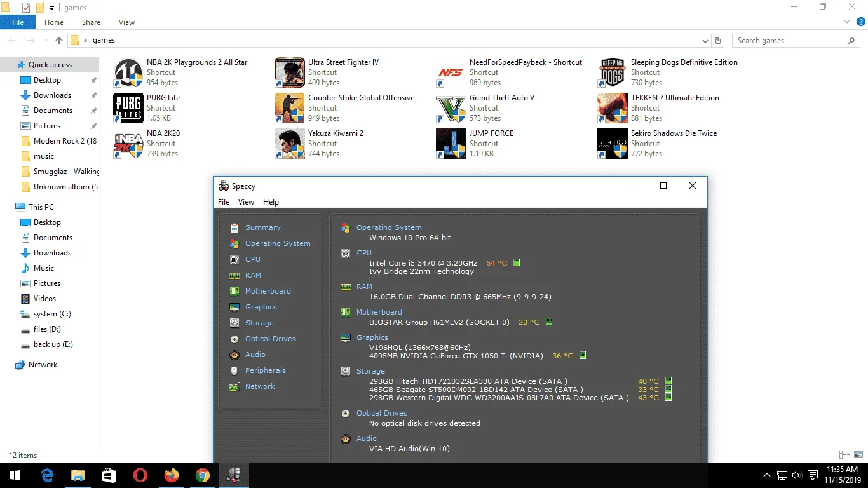868x488 pixels.
Task: Select the NeedForSpeedPayback shortcut
Action: [x=510, y=72]
